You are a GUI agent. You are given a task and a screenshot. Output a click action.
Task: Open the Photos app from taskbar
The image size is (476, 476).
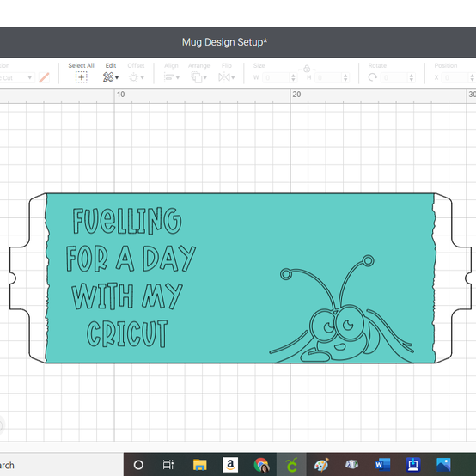tap(443, 465)
